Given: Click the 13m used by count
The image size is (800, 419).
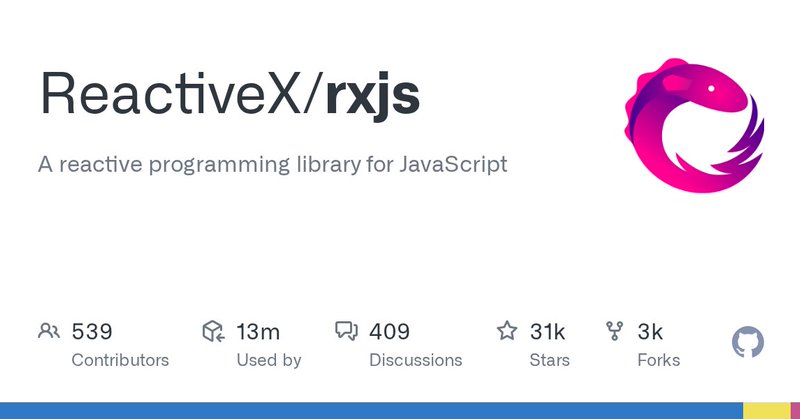Looking at the screenshot, I should (258, 332).
